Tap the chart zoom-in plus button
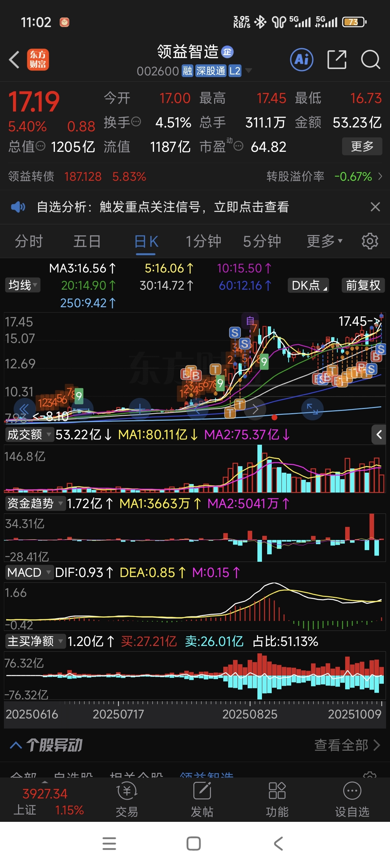Image resolution: width=390 pixels, height=868 pixels. (x=140, y=409)
